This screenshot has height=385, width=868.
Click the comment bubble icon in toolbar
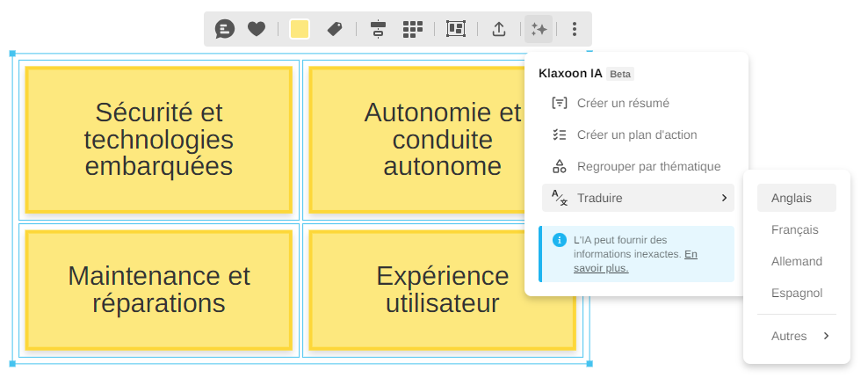tap(225, 30)
